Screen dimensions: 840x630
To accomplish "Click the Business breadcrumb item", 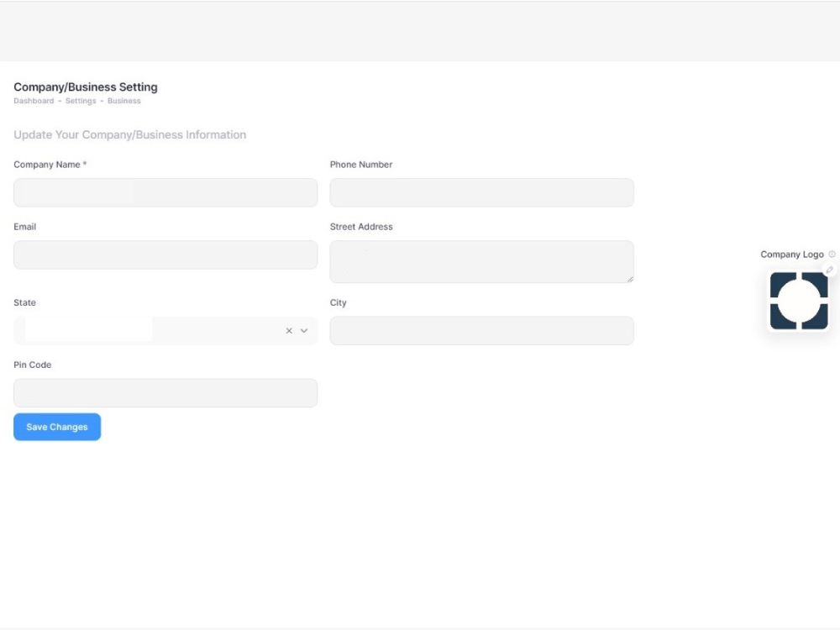I will point(123,101).
